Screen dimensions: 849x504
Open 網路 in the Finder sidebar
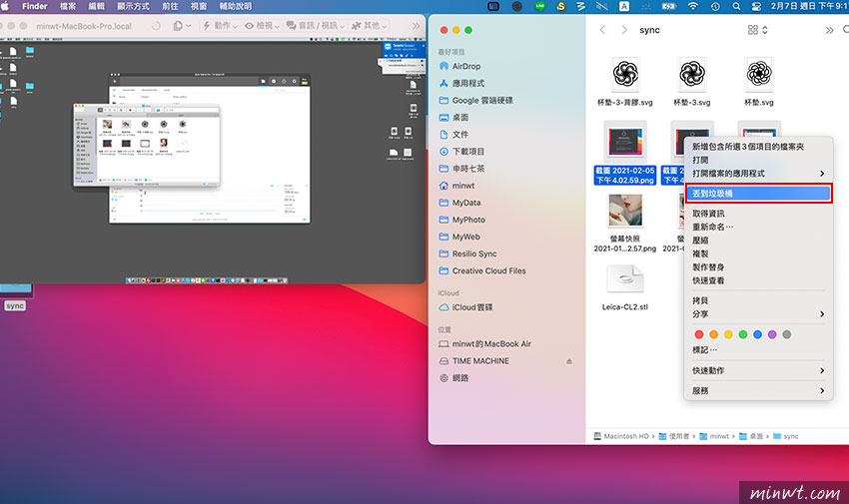453,378
